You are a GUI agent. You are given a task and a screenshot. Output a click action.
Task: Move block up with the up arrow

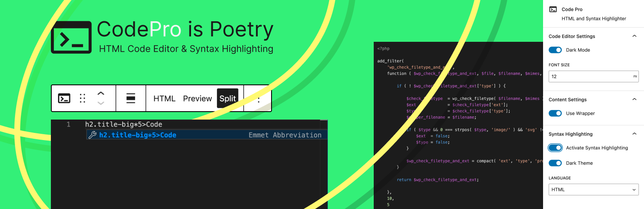(x=101, y=94)
